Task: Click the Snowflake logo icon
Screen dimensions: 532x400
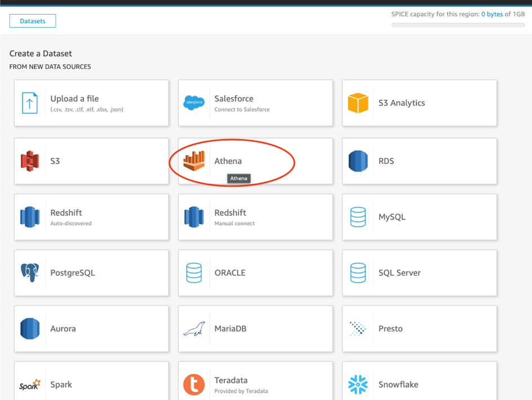Action: 358,384
